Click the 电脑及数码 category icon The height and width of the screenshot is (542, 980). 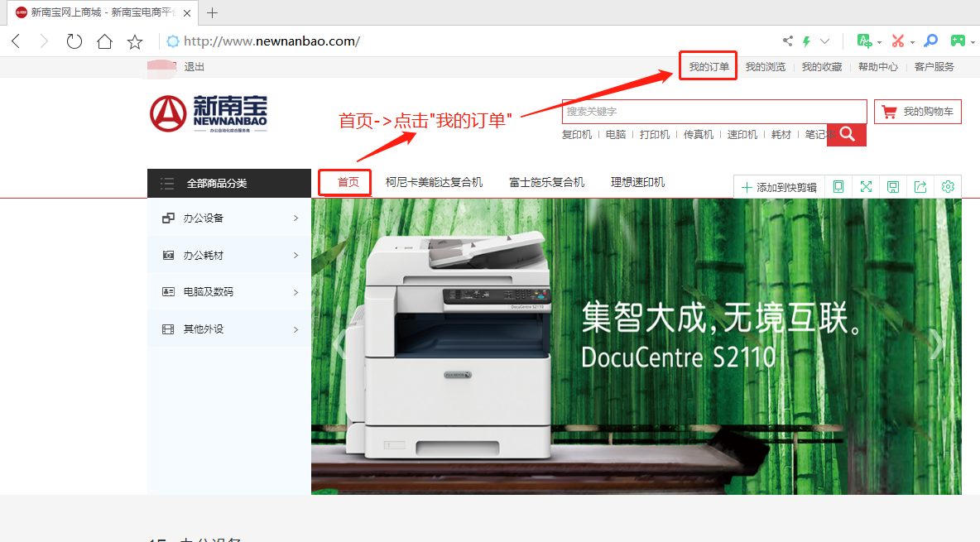coord(168,292)
